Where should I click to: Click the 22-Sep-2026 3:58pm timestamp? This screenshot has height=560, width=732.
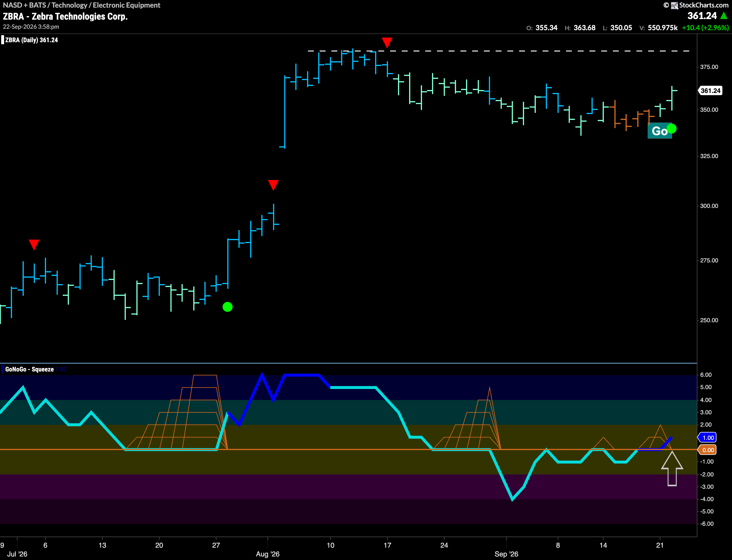tap(31, 27)
